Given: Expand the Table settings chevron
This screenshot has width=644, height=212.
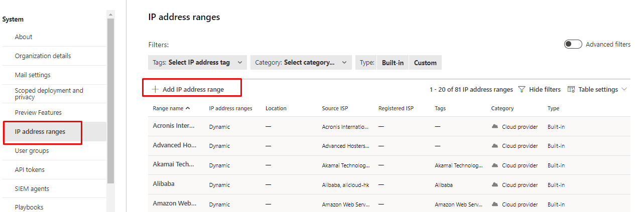Looking at the screenshot, I should pos(624,89).
